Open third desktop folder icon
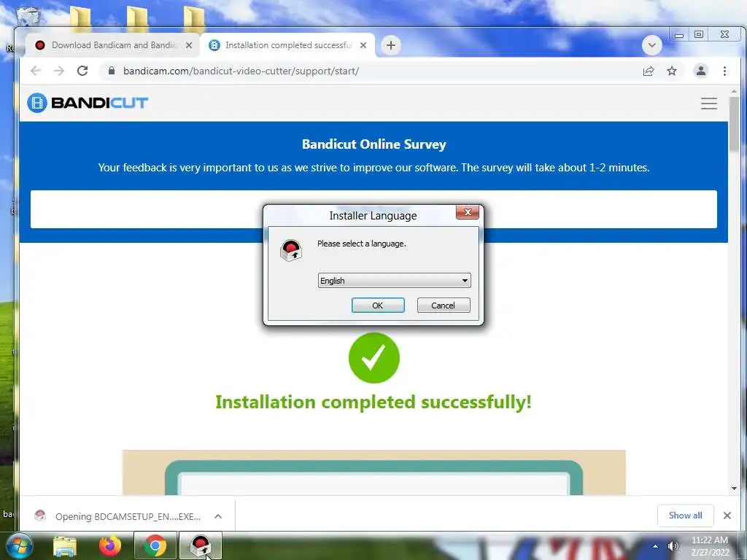The width and height of the screenshot is (747, 560). click(x=194, y=17)
